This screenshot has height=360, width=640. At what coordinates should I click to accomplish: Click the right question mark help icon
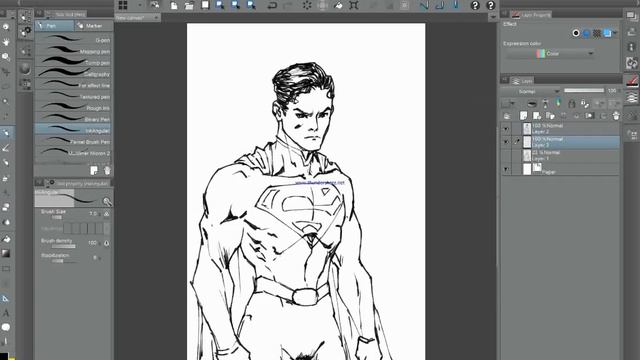[491, 5]
